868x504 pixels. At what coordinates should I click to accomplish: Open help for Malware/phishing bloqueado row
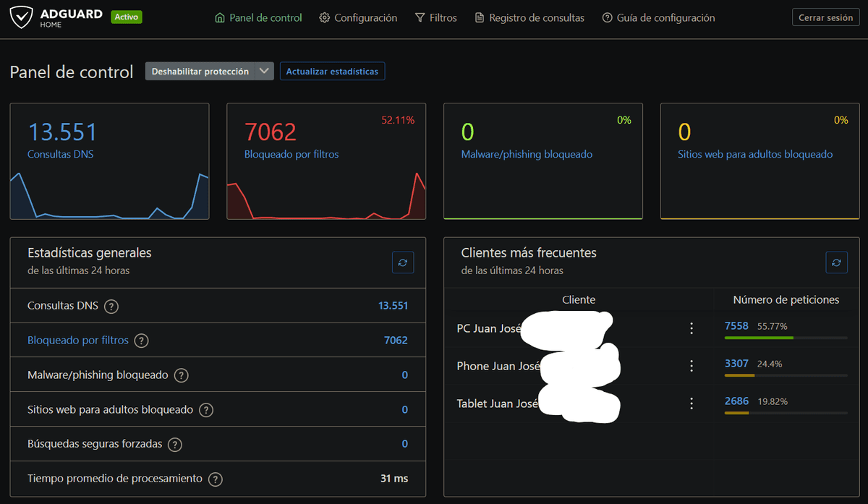coord(181,375)
